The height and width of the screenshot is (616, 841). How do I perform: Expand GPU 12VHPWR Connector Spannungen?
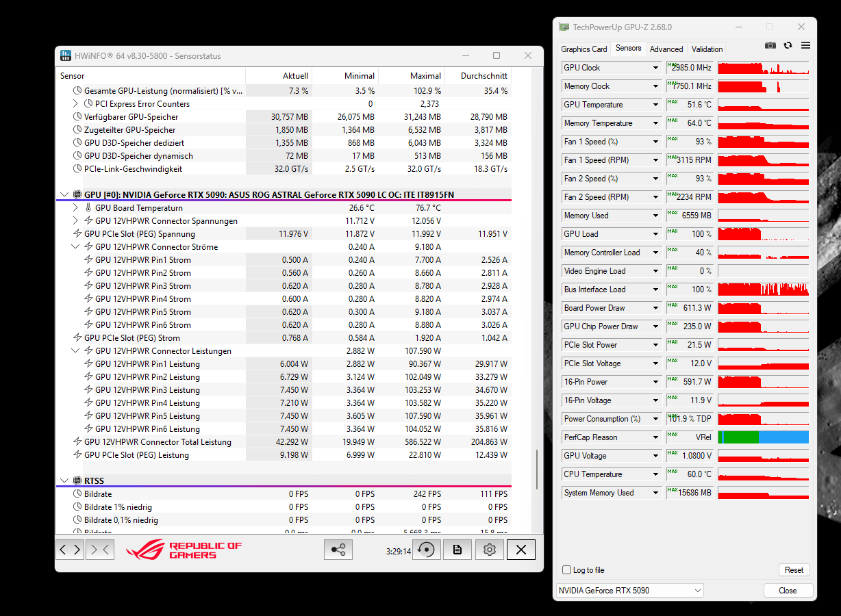tap(75, 221)
